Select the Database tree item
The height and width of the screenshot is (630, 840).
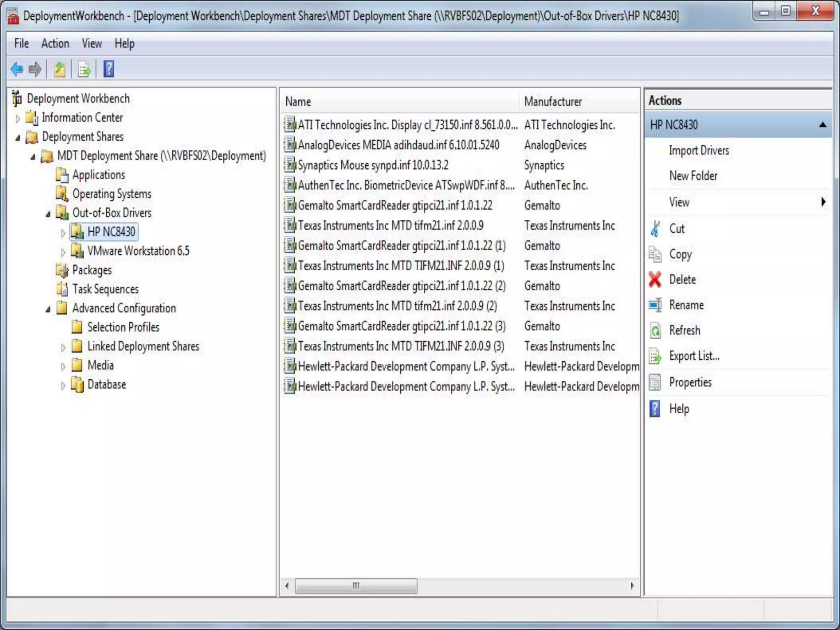pos(107,385)
